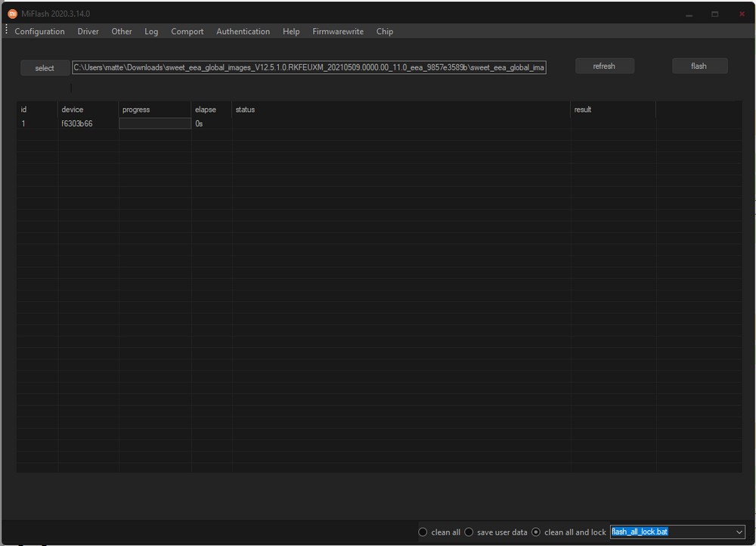This screenshot has width=756, height=546.
Task: Click the menu bar grip handle
Action: pyautogui.click(x=6, y=31)
